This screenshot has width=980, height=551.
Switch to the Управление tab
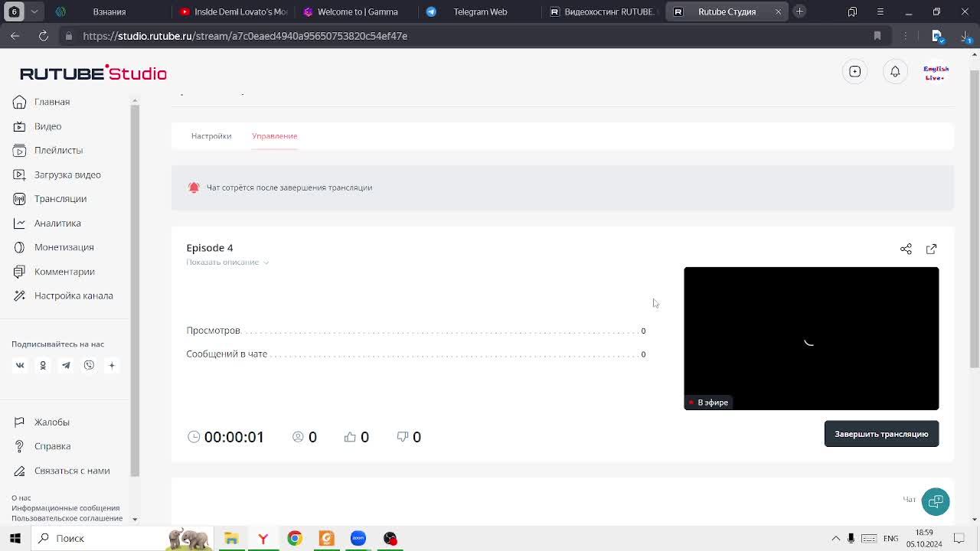click(274, 136)
